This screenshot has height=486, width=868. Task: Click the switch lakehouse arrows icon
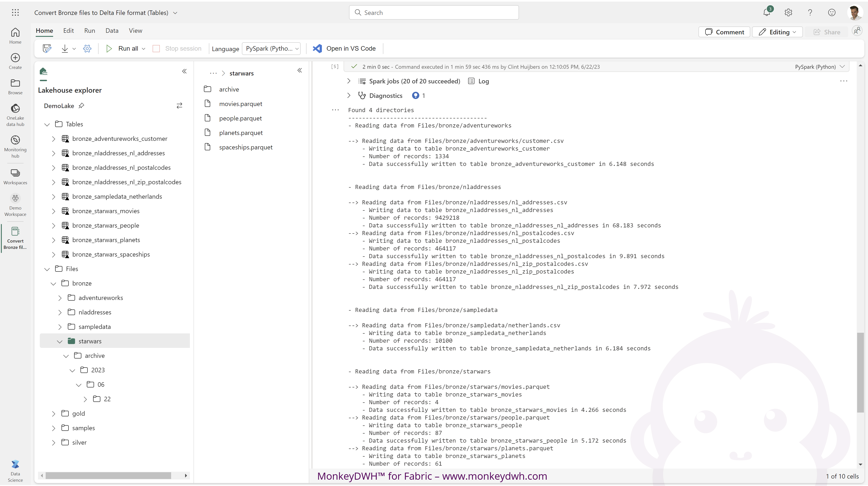(179, 106)
